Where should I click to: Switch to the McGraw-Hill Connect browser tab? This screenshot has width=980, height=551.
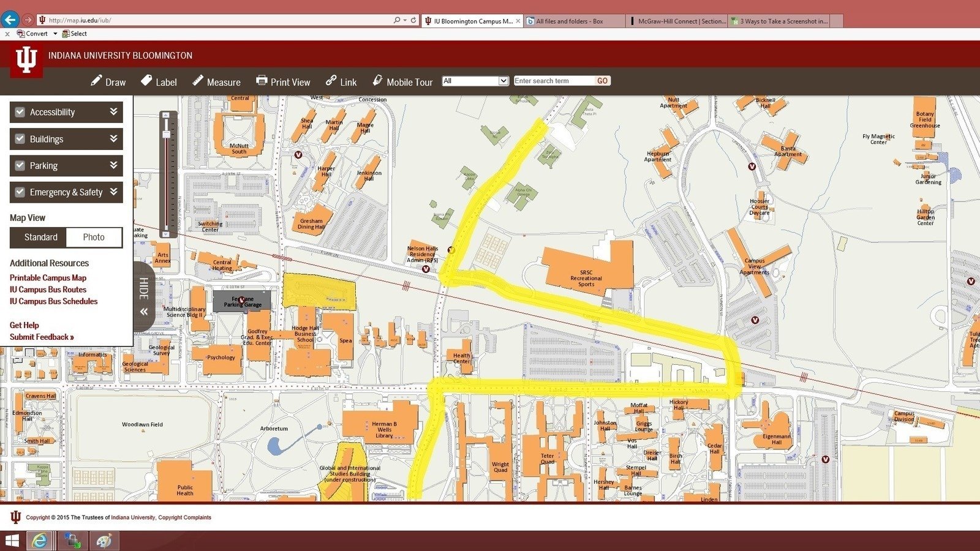coord(677,21)
